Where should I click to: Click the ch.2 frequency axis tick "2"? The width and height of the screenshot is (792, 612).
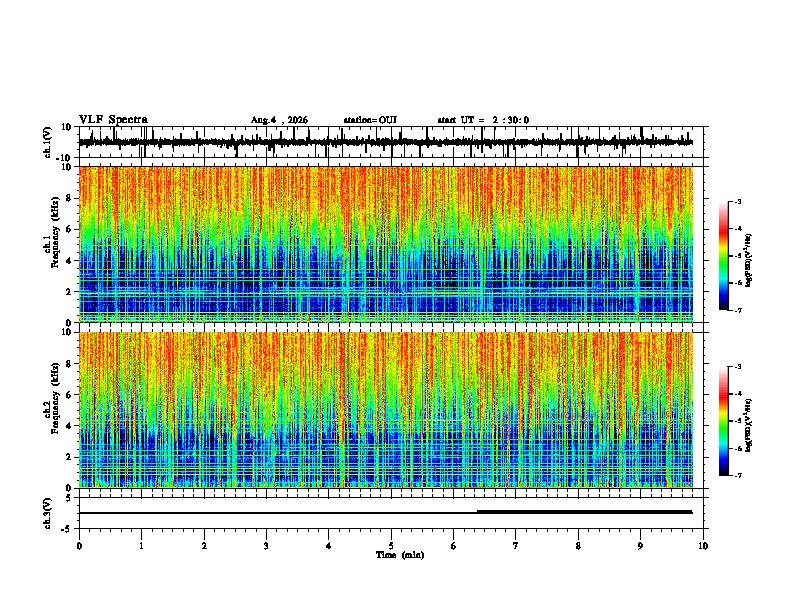coord(69,457)
